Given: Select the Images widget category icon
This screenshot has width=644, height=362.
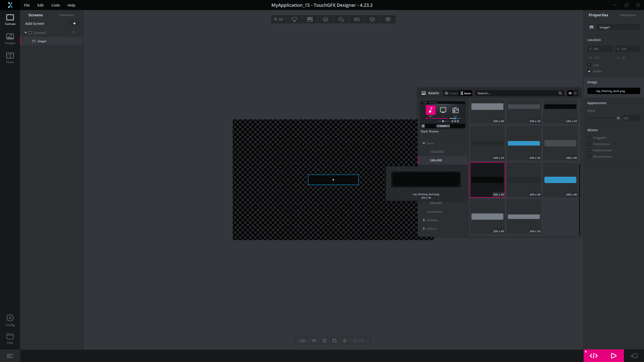Looking at the screenshot, I should click(x=310, y=19).
